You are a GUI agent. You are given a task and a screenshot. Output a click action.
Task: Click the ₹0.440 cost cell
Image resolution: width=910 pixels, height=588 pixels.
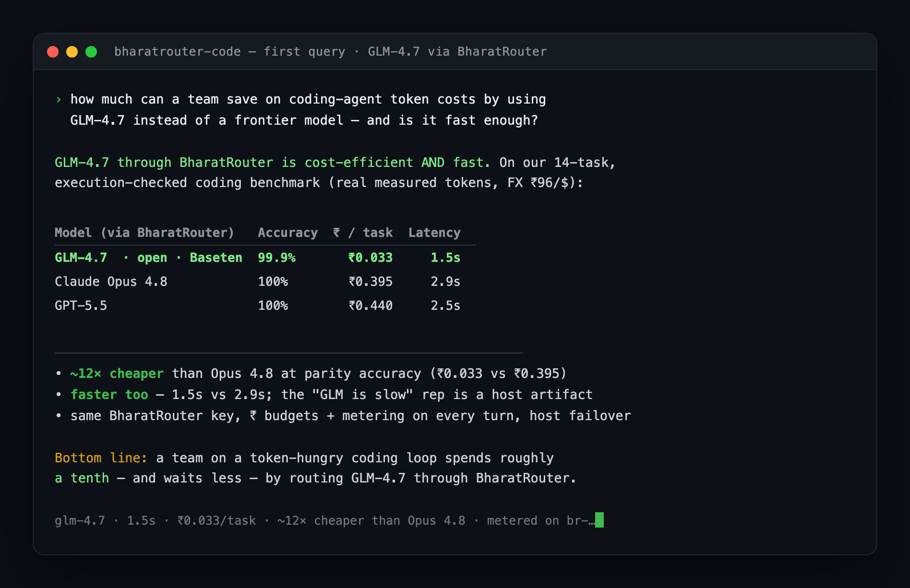click(x=371, y=306)
